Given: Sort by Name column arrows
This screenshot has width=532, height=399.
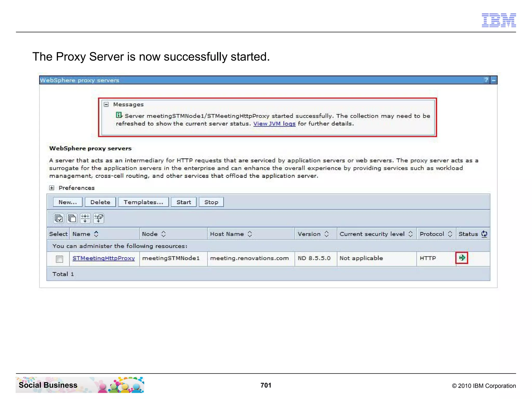Looking at the screenshot, I should pyautogui.click(x=96, y=234).
